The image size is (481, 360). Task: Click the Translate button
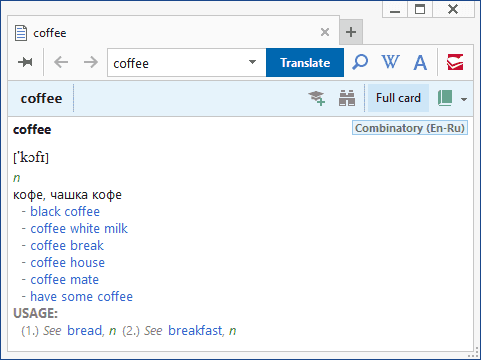pyautogui.click(x=305, y=63)
